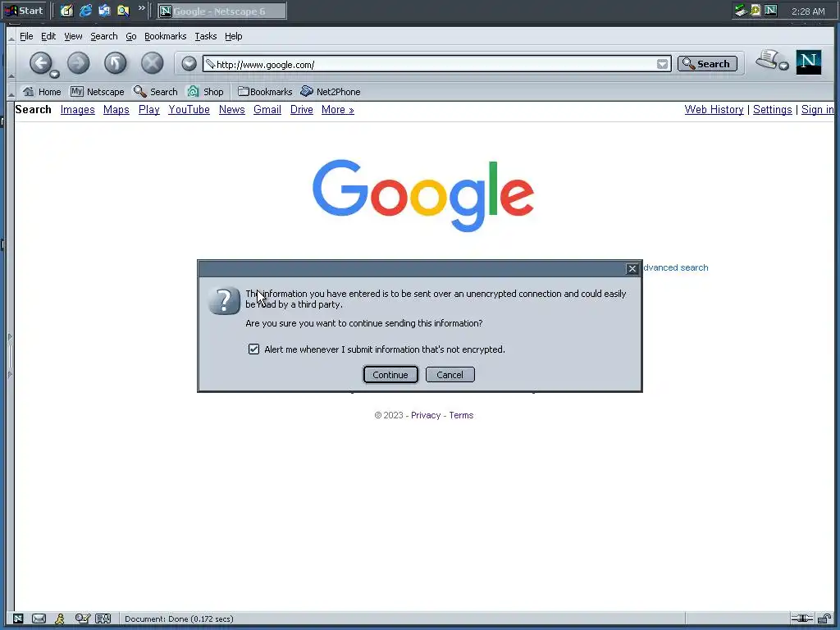Click Search button next to URL bar
Screen dimensions: 840x630
point(707,64)
